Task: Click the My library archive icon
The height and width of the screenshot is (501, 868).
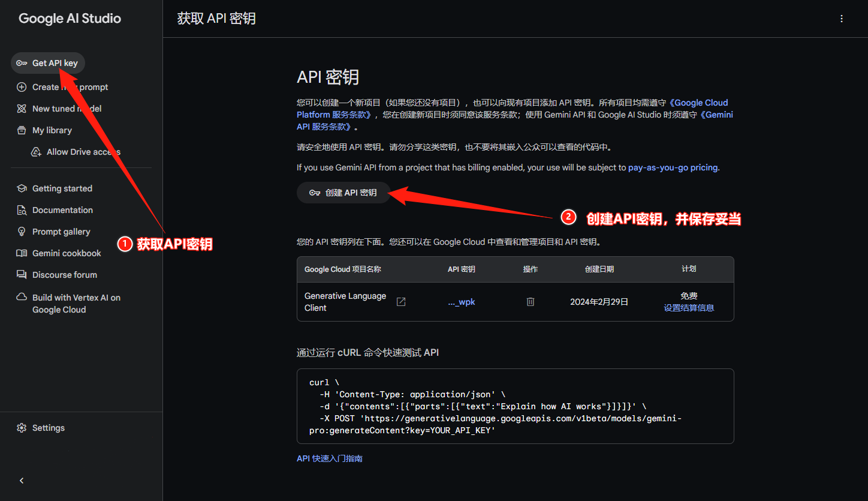Action: 22,130
